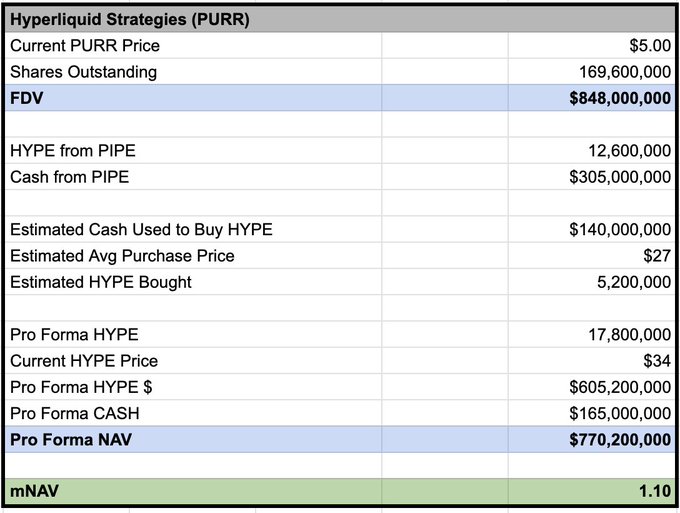The image size is (680, 513).
Task: Click the Current PURR Price label cell
Action: 85,46
